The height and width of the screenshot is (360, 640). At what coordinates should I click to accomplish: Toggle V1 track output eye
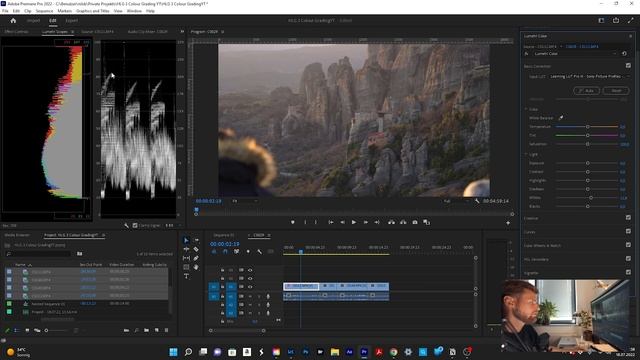point(250,287)
